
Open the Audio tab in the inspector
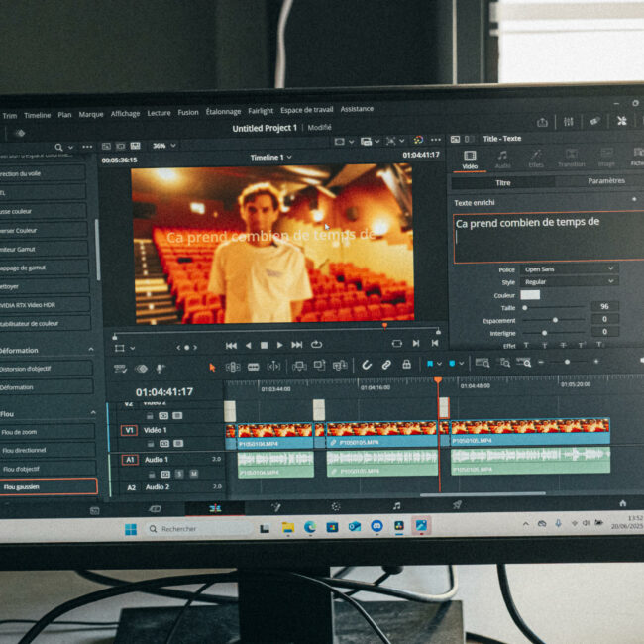(x=502, y=158)
